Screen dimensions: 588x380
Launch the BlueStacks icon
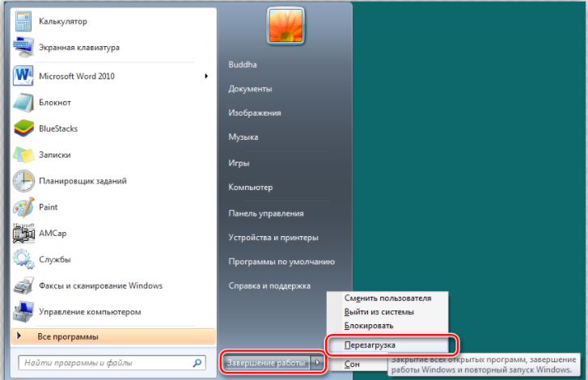(23, 129)
